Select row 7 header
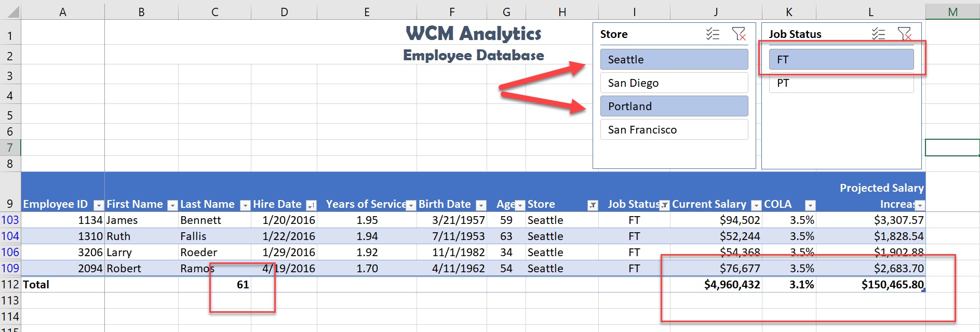Image resolution: width=980 pixels, height=332 pixels. [10, 148]
